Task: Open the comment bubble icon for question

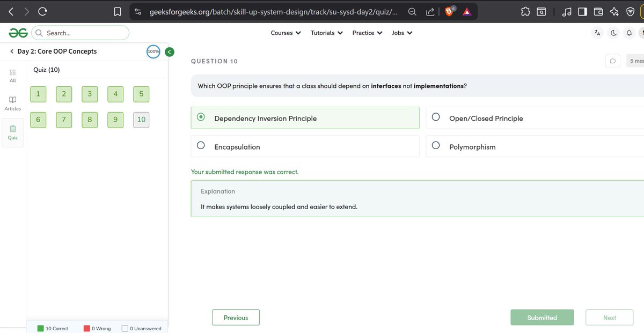Action: coord(613,61)
